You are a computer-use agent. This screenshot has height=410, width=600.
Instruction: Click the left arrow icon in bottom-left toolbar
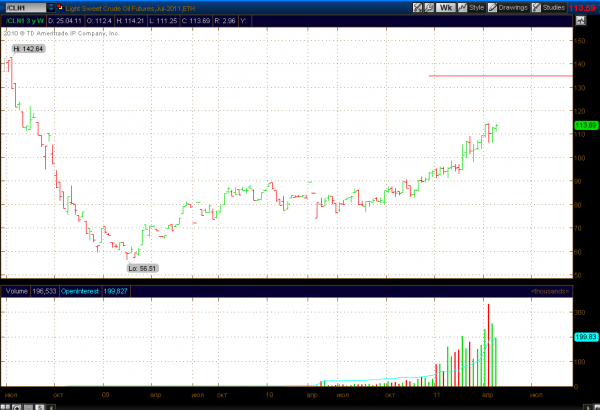click(51, 407)
